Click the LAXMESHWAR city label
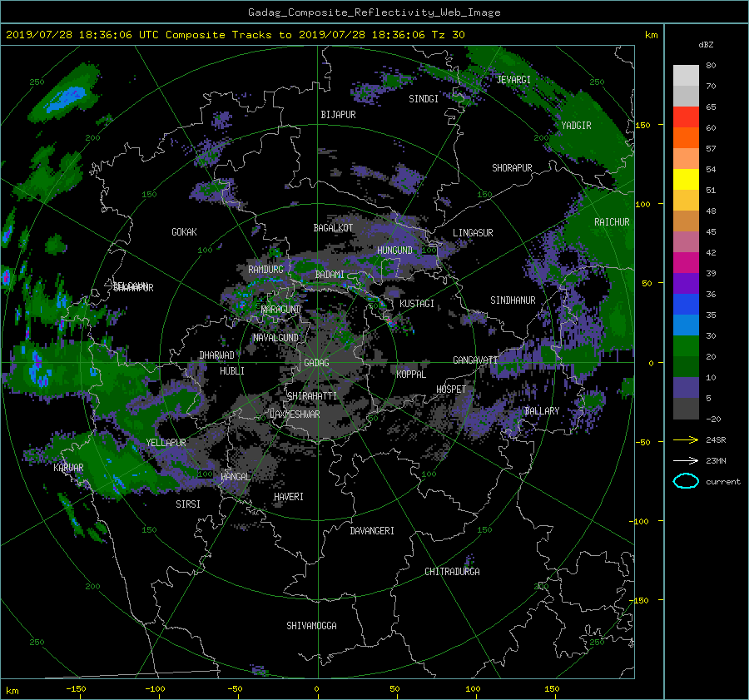The width and height of the screenshot is (749, 700). click(x=295, y=415)
